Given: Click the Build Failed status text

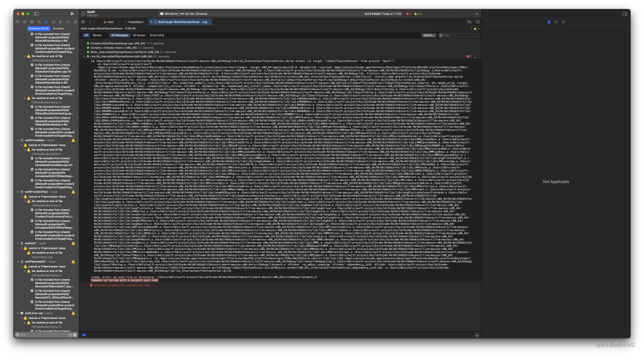Looking at the screenshot, I should 383,14.
